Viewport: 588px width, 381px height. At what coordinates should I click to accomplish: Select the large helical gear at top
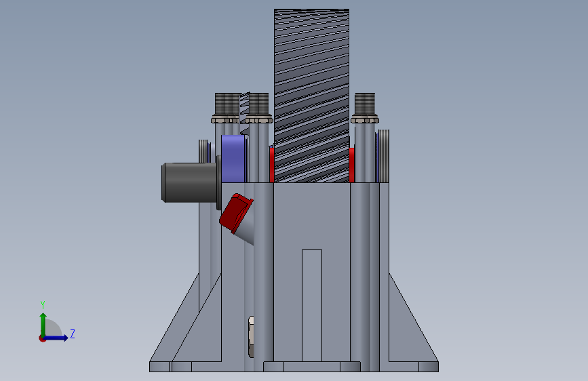tap(311, 96)
